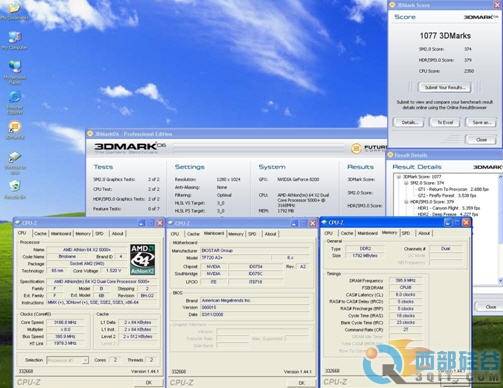Select CPU tab in CPU-Z Mainboard window
The image size is (503, 388).
click(175, 234)
